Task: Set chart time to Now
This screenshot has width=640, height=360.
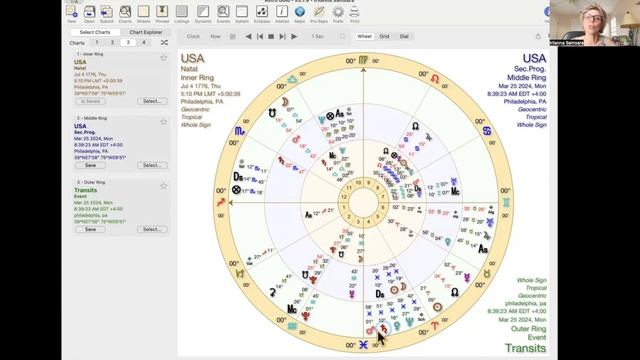Action: click(x=215, y=36)
